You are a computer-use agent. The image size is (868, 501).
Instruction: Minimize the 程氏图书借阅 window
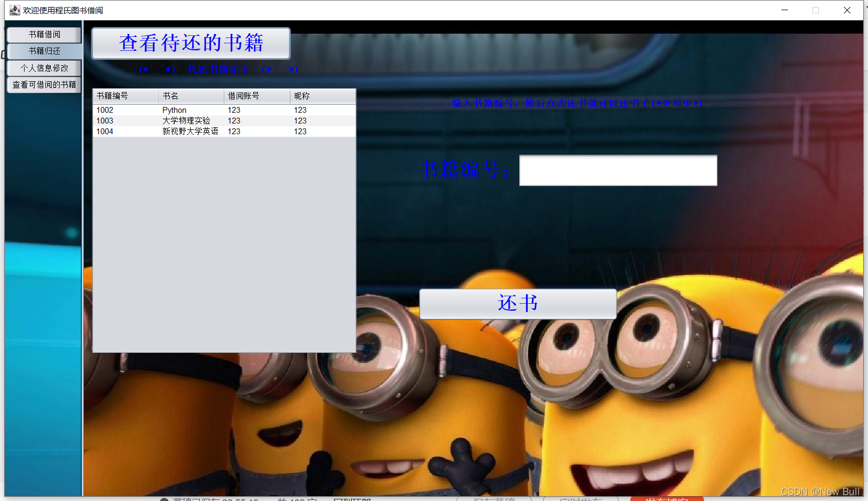[785, 10]
